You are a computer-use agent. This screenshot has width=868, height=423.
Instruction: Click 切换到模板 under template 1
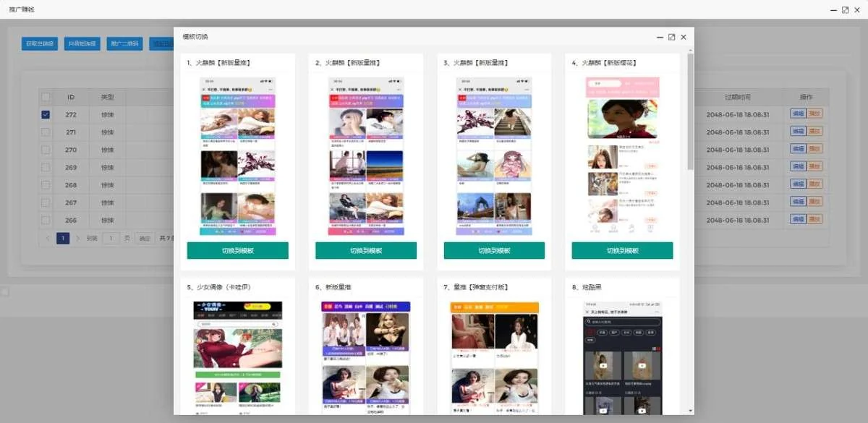(x=237, y=250)
